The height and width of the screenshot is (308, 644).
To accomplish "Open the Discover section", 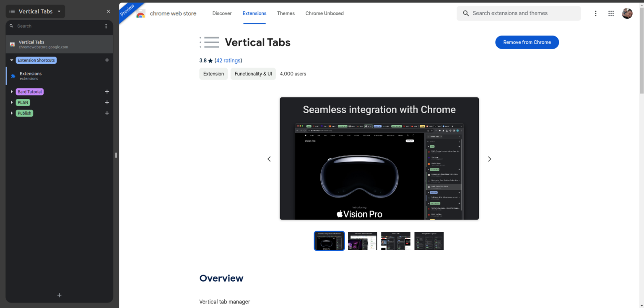I will [x=222, y=13].
